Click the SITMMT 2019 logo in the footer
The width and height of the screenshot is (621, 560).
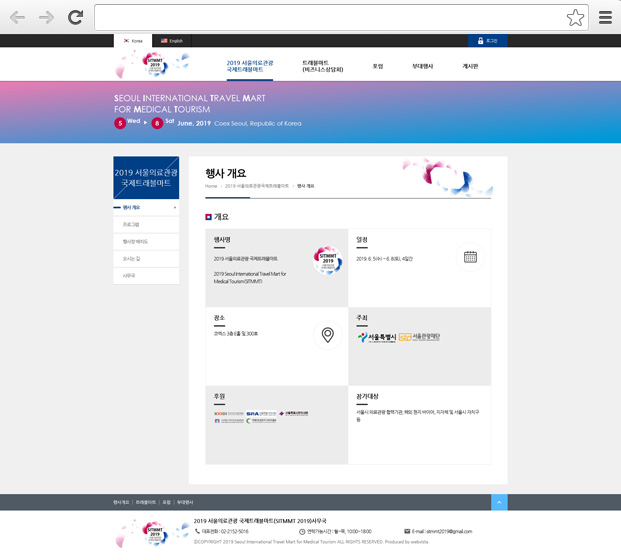pyautogui.click(x=153, y=533)
